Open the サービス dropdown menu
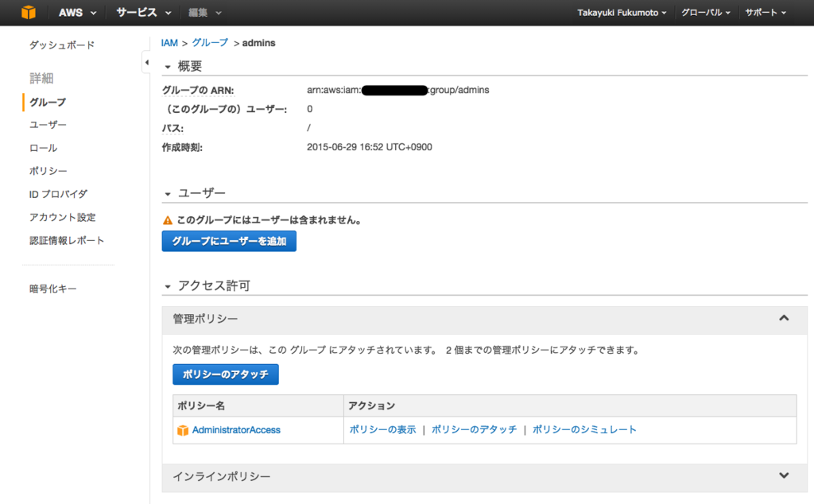This screenshot has width=814, height=504. 143,13
